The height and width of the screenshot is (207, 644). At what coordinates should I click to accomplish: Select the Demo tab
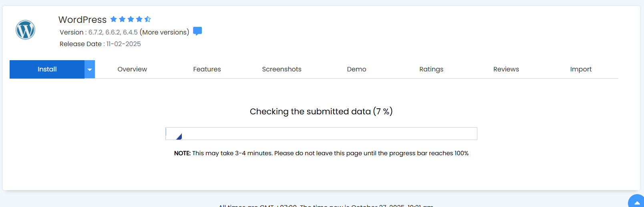(x=356, y=69)
